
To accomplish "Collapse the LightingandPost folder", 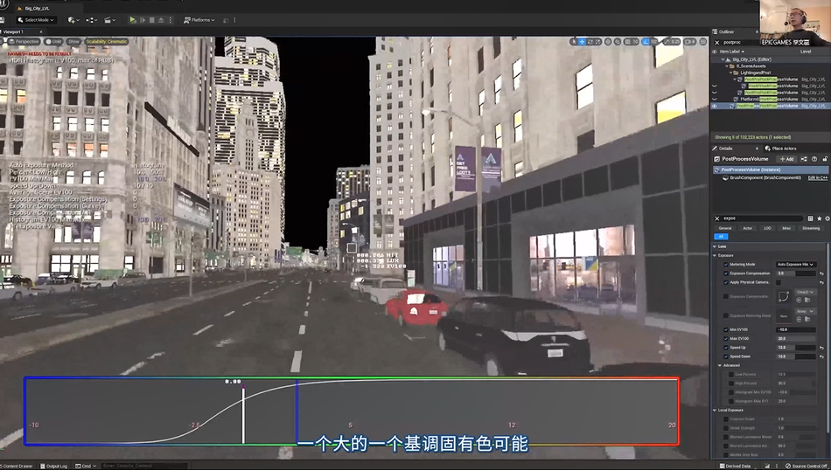I will click(731, 73).
